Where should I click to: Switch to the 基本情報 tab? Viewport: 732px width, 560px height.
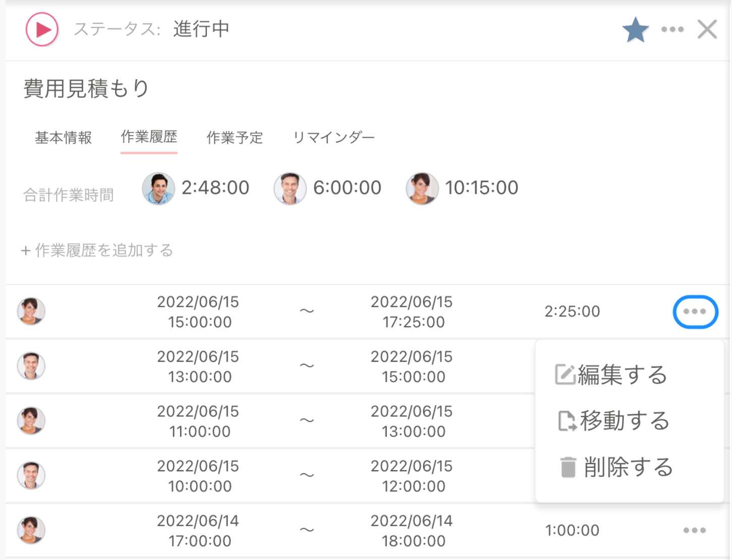pyautogui.click(x=63, y=137)
